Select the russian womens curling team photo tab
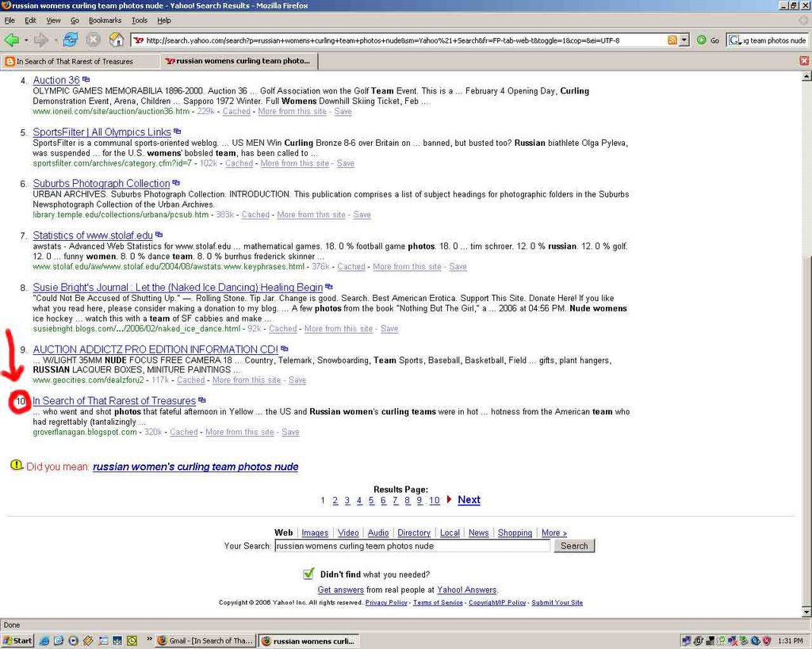 click(x=239, y=61)
